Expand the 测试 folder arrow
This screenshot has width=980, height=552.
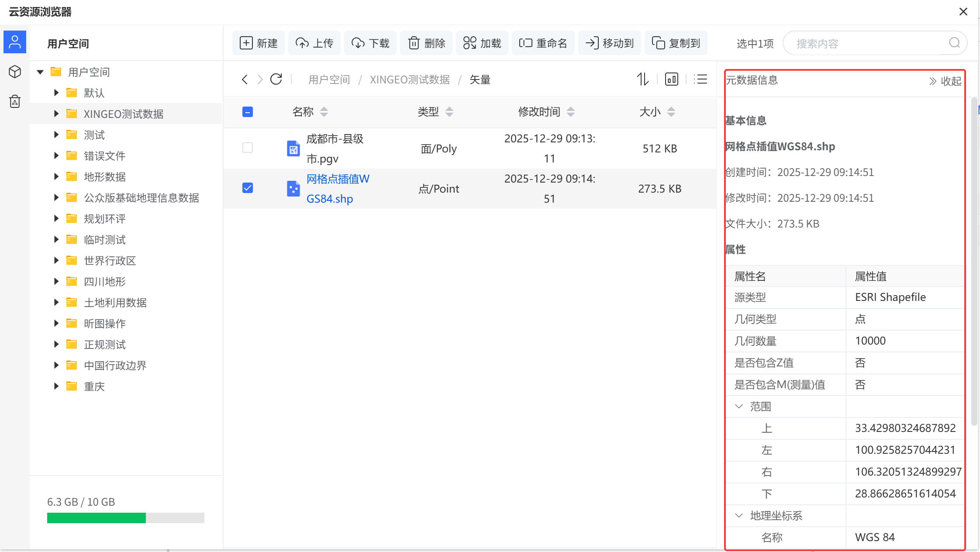pyautogui.click(x=56, y=135)
